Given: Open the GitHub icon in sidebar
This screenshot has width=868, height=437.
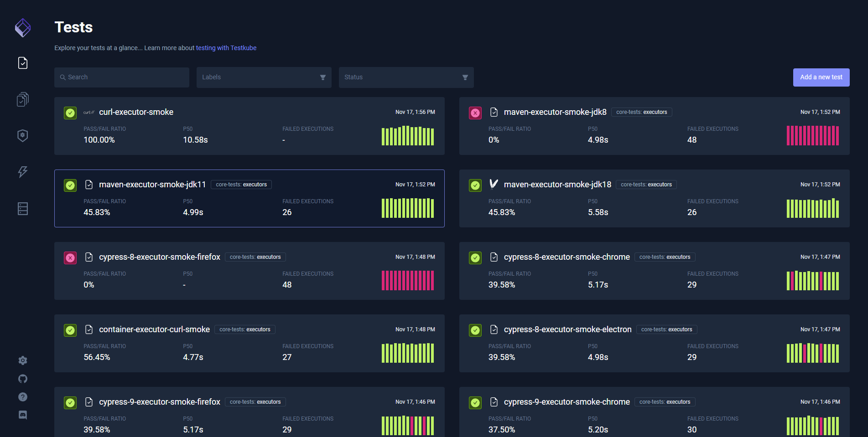Looking at the screenshot, I should 23,379.
